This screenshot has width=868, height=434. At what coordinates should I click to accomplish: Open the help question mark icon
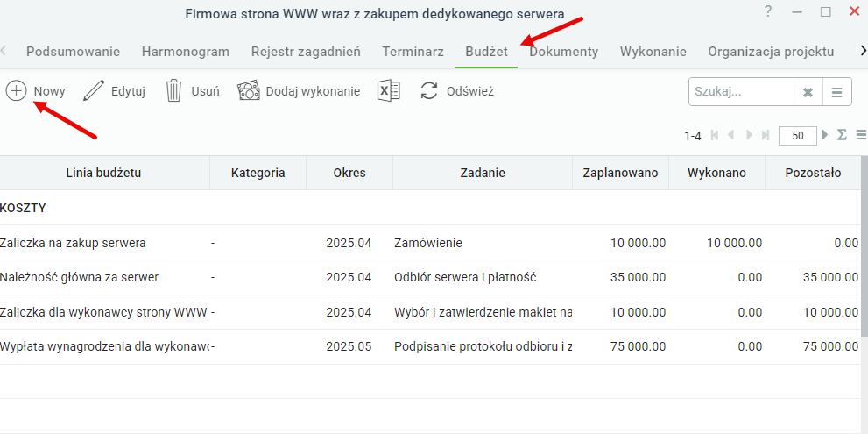click(768, 11)
